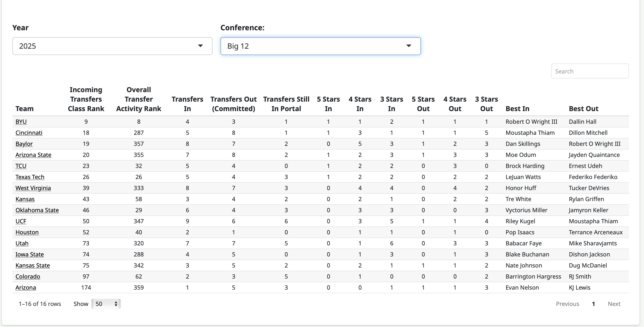
Task: Click Dallin Hall in Best Out column
Action: pyautogui.click(x=582, y=122)
